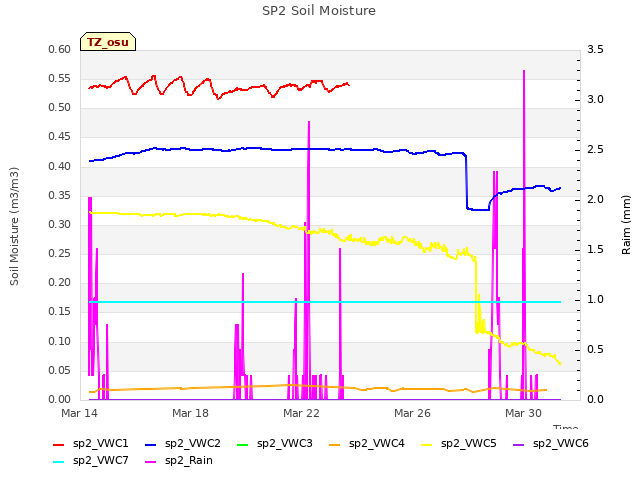The image size is (640, 480).
Task: Click the 0.45 left axis tick label
Action: pyautogui.click(x=60, y=137)
